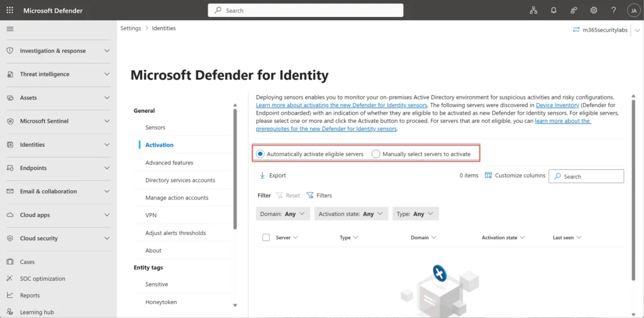
Task: Click the Email & collaboration envelope icon
Action: [10, 191]
